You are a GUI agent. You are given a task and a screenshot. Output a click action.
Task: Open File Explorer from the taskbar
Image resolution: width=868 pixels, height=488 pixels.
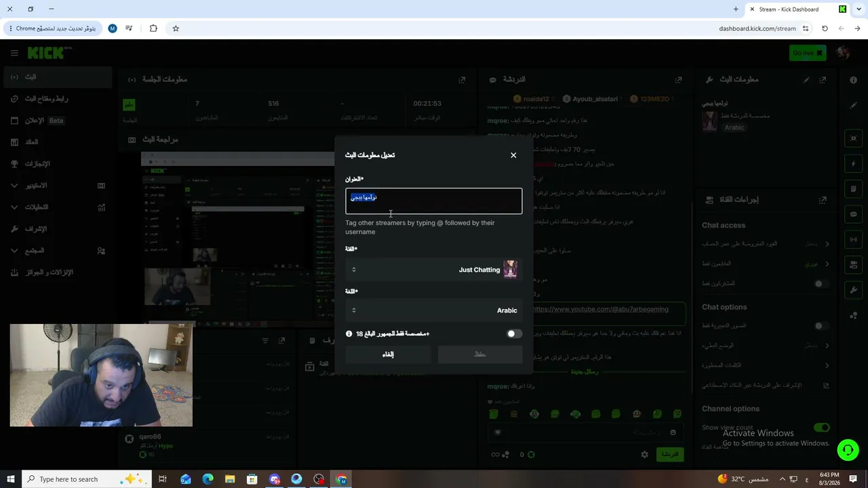click(x=230, y=479)
